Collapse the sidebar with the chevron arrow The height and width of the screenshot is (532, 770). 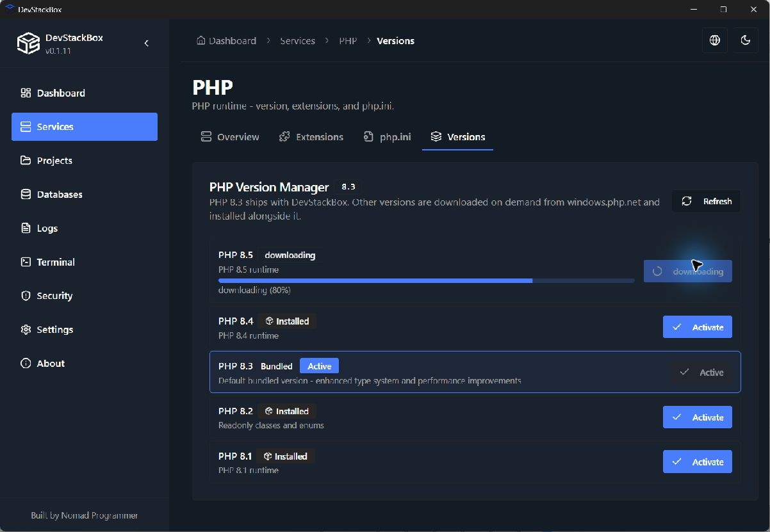[147, 43]
